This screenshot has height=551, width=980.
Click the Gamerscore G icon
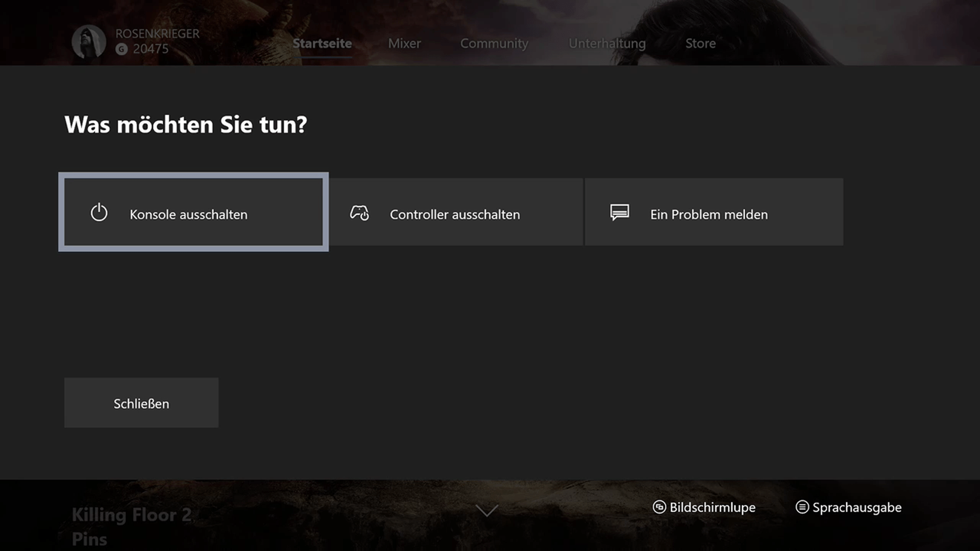pyautogui.click(x=121, y=49)
